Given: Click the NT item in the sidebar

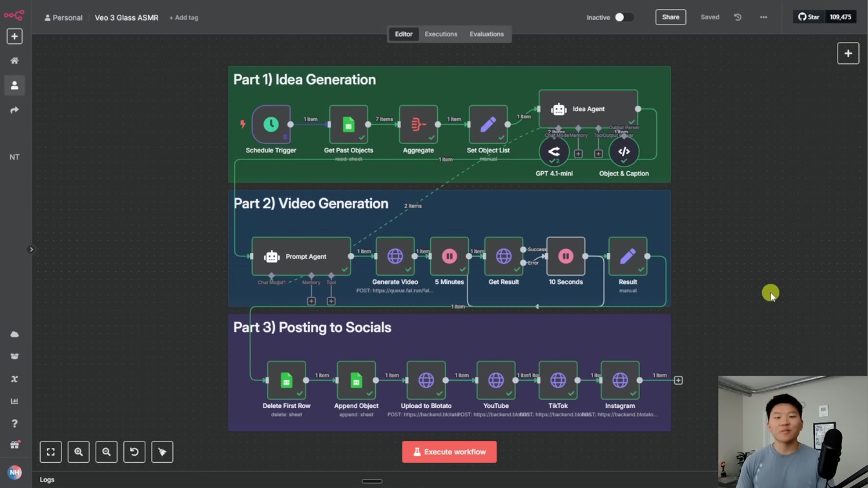Looking at the screenshot, I should (14, 157).
